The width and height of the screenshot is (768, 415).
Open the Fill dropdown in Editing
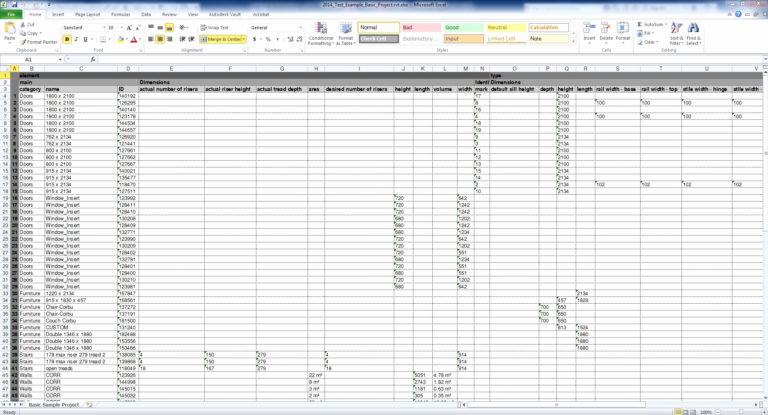pyautogui.click(x=645, y=33)
